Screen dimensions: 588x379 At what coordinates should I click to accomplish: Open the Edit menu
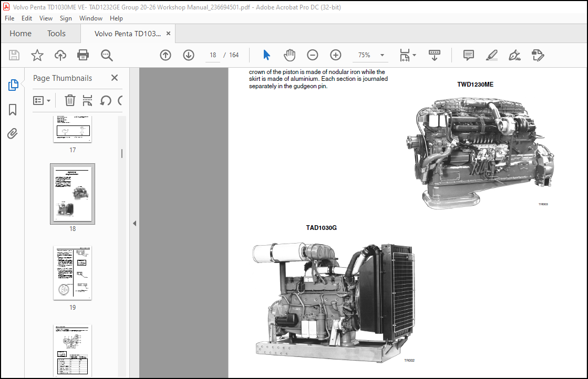(27, 18)
